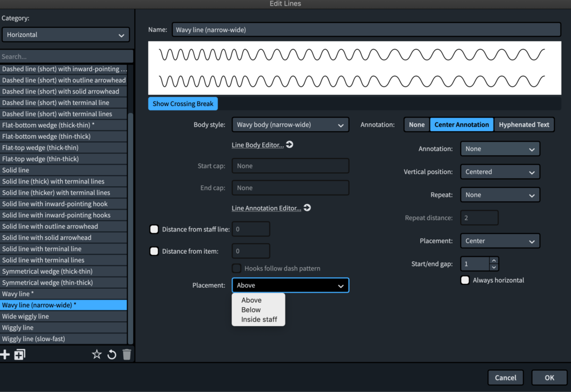The image size is (571, 392).
Task: Select 'Wiggly line' in the list
Action: (x=64, y=327)
